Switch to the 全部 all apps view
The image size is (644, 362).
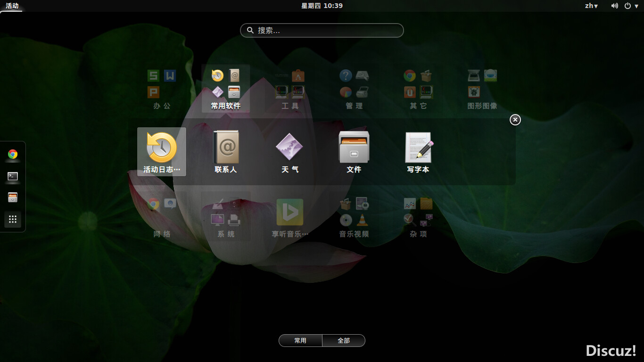coord(344,340)
